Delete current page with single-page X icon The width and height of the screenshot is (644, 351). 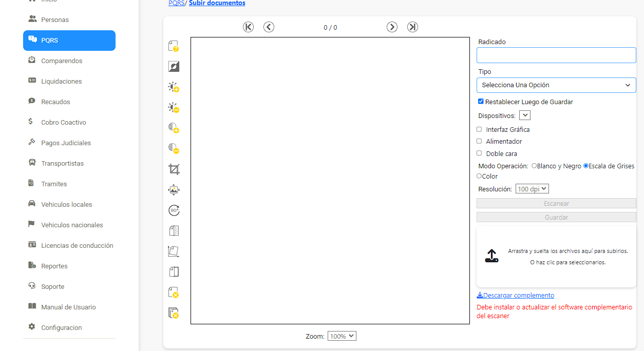(x=174, y=292)
